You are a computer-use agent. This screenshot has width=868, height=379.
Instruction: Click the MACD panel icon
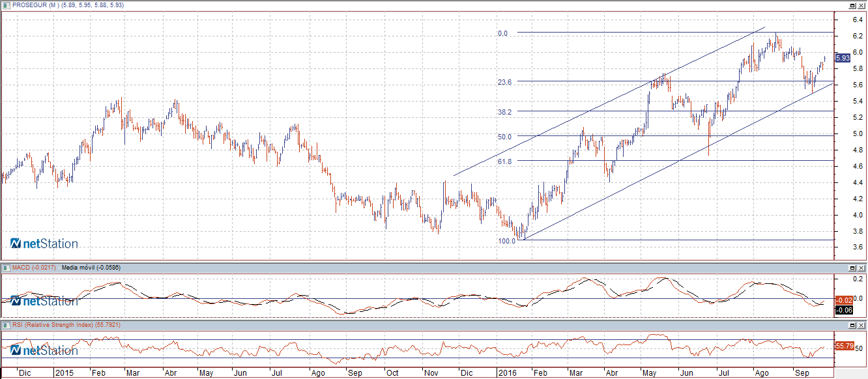tap(6, 268)
